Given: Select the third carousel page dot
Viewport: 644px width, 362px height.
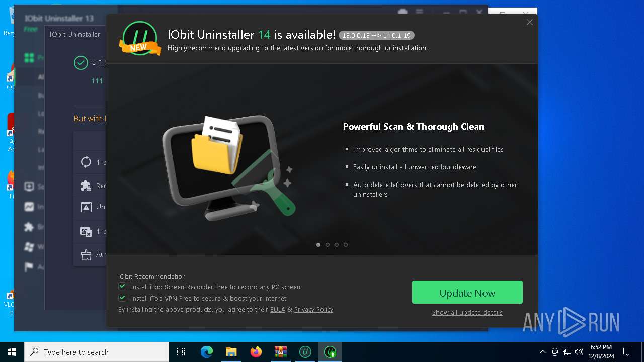Looking at the screenshot, I should click(x=337, y=245).
